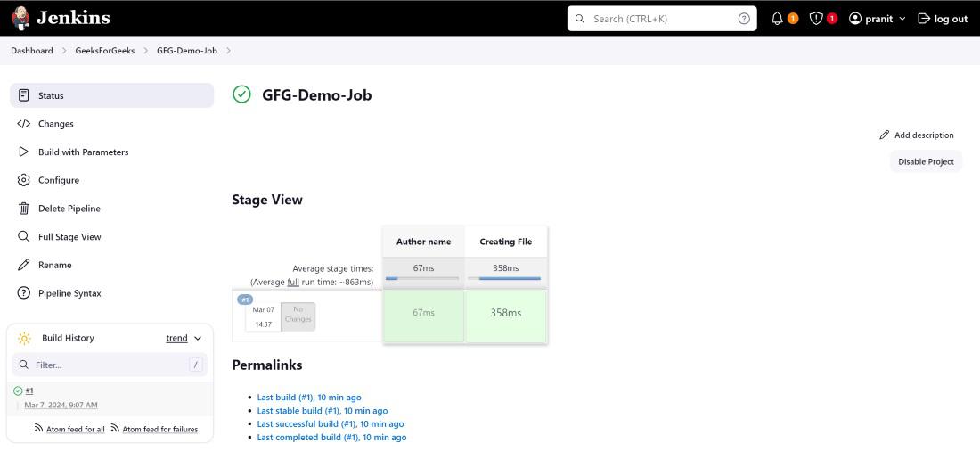This screenshot has height=476, width=980.
Task: Open the Status side menu item
Action: coord(112,95)
